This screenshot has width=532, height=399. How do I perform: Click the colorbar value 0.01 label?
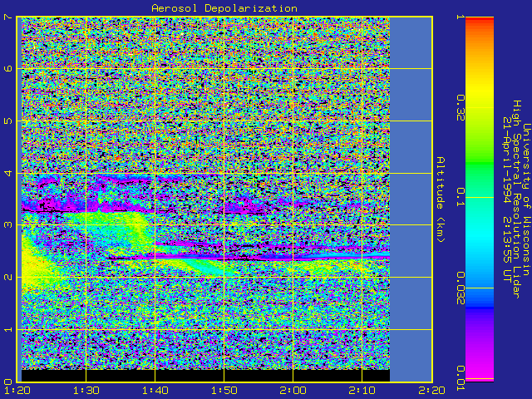point(460,377)
